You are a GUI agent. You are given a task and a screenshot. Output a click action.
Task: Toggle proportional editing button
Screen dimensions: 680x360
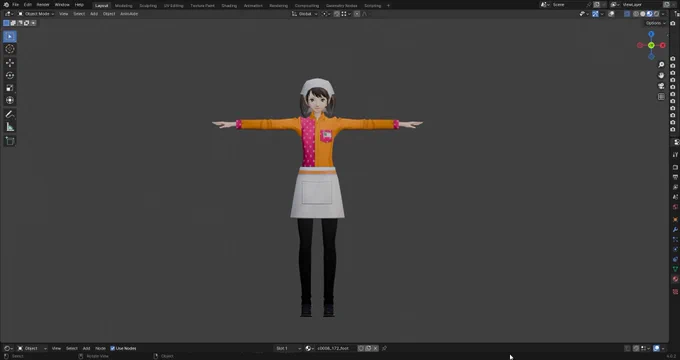click(357, 14)
